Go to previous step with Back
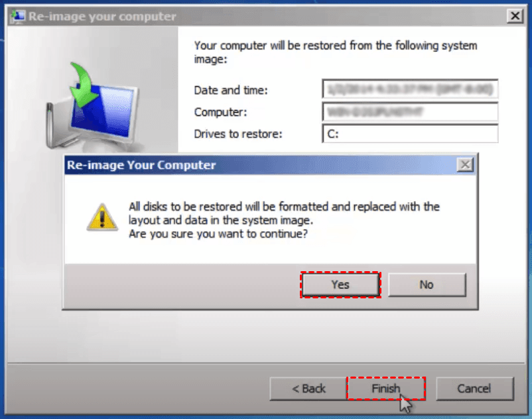 [x=308, y=389]
